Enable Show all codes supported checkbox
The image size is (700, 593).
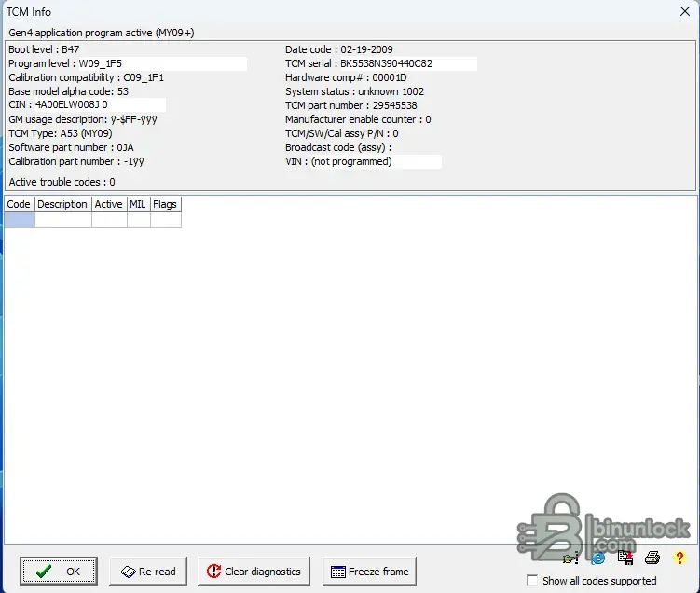point(531,580)
